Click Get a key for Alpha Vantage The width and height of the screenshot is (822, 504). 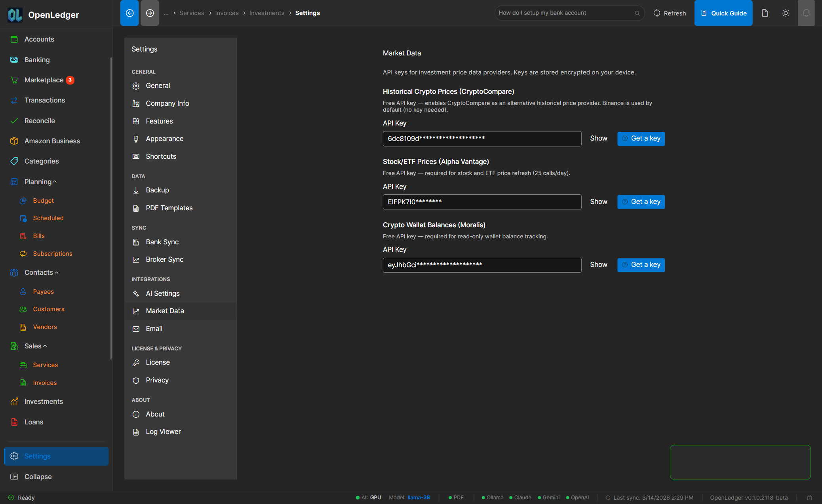[641, 202]
